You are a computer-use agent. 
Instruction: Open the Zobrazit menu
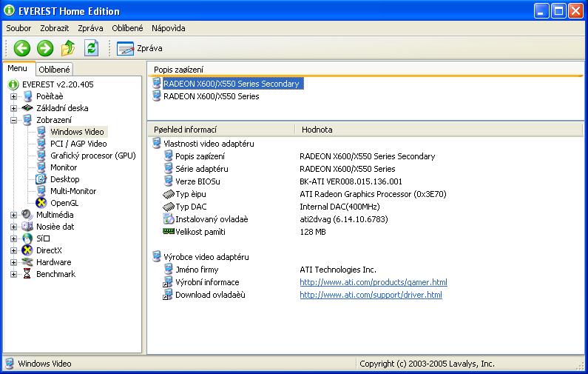pos(55,28)
